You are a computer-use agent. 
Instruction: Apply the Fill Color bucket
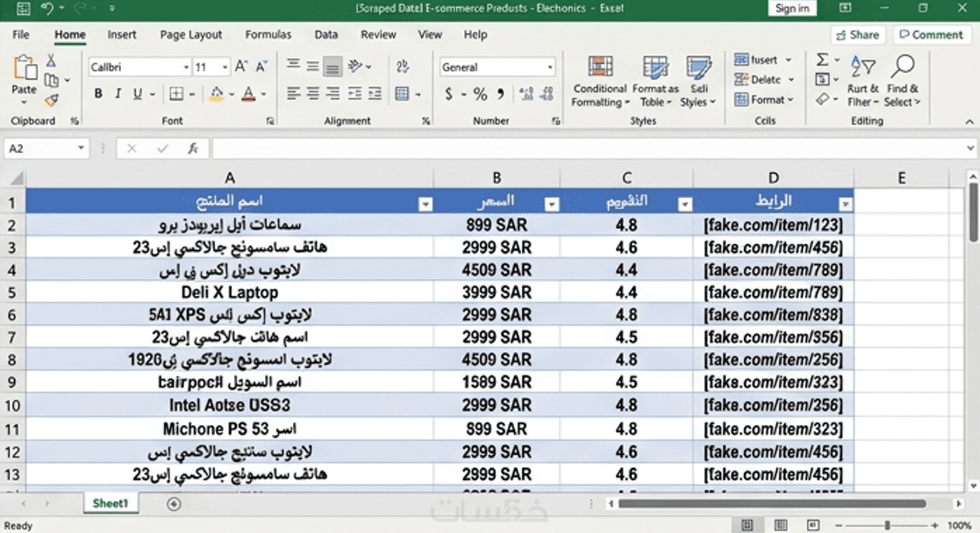[216, 94]
